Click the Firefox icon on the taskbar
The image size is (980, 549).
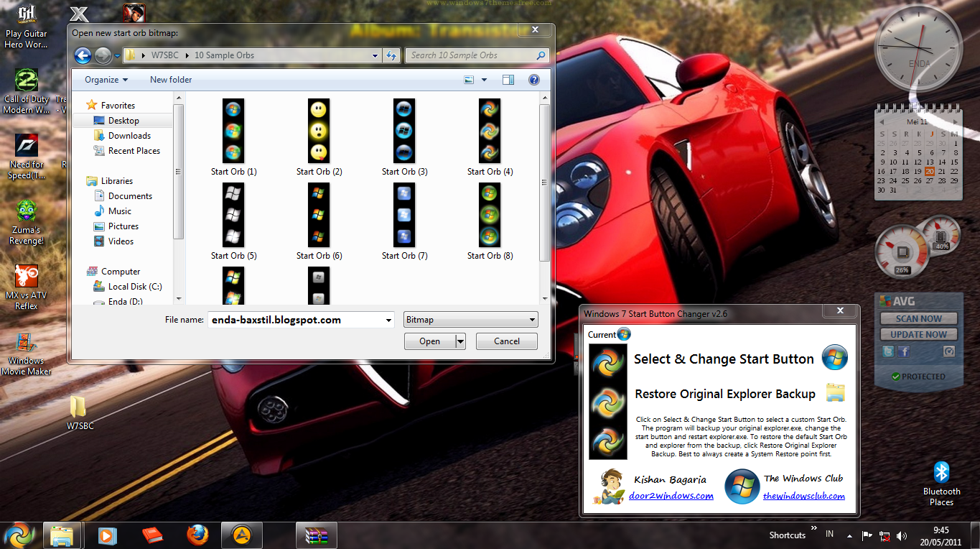pos(197,535)
